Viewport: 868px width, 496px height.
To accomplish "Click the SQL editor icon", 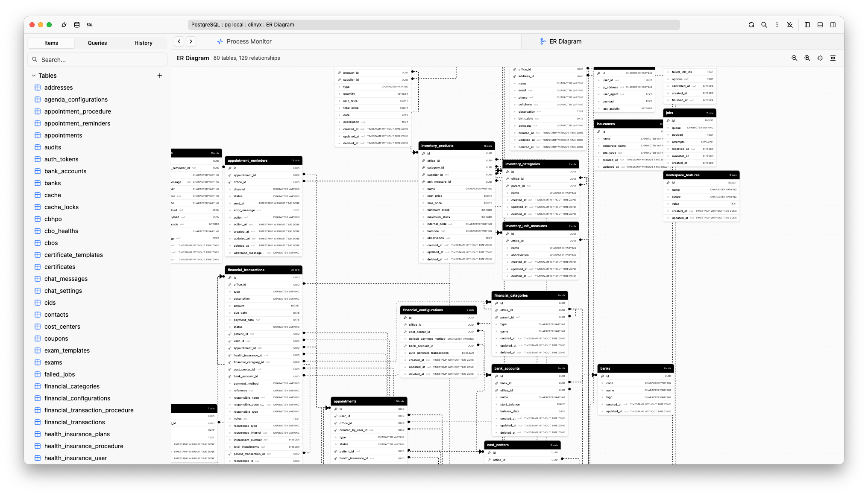I will (x=90, y=25).
